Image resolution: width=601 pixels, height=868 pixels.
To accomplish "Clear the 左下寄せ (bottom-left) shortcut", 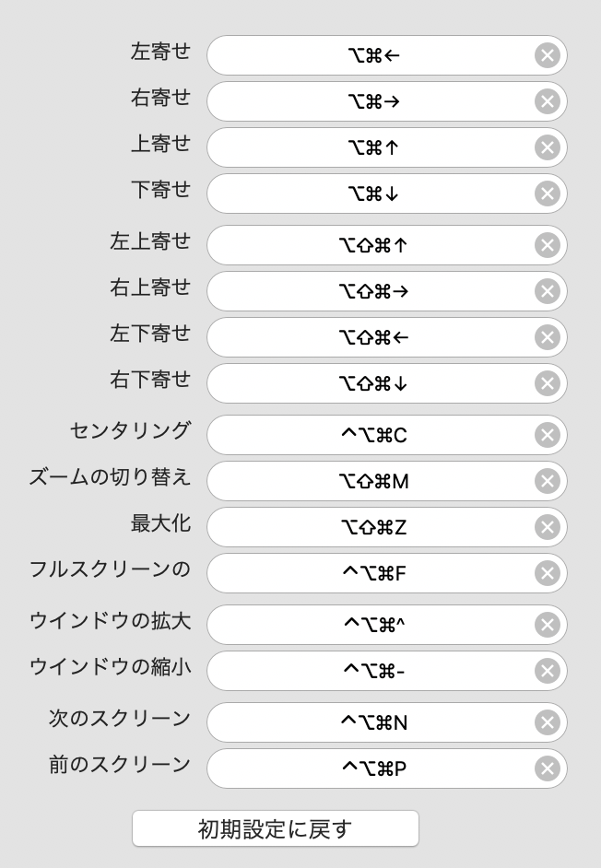I will 548,337.
